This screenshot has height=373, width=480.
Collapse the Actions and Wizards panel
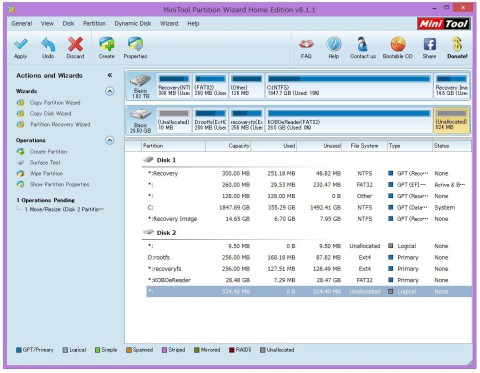110,75
